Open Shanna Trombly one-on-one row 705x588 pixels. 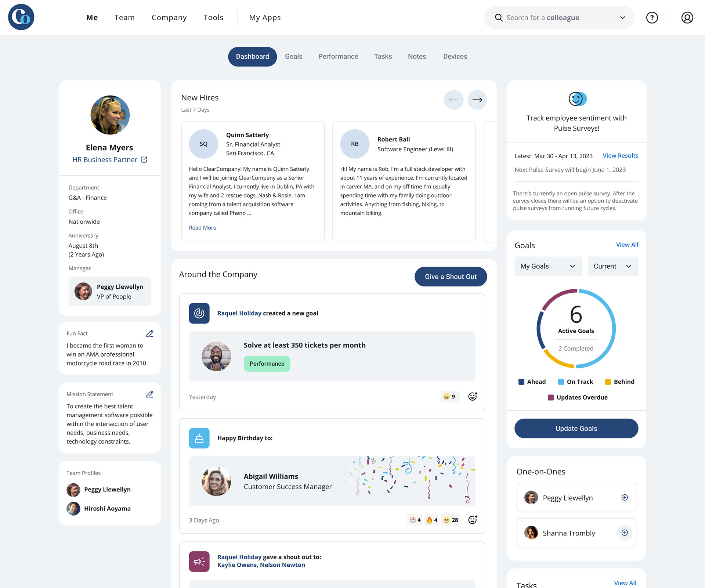click(576, 533)
